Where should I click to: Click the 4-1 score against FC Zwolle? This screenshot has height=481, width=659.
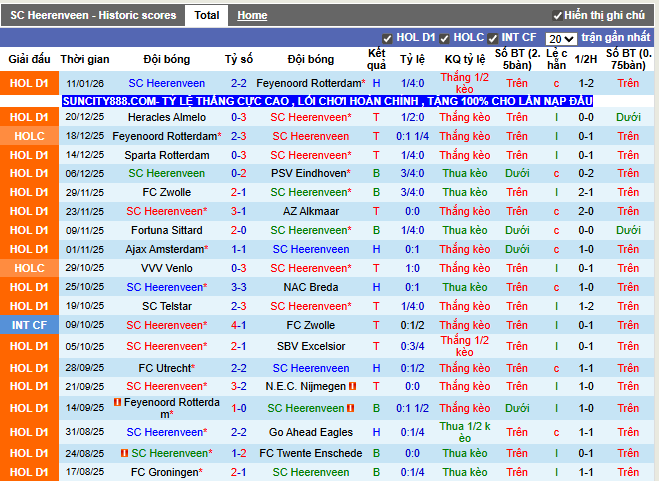coord(238,325)
